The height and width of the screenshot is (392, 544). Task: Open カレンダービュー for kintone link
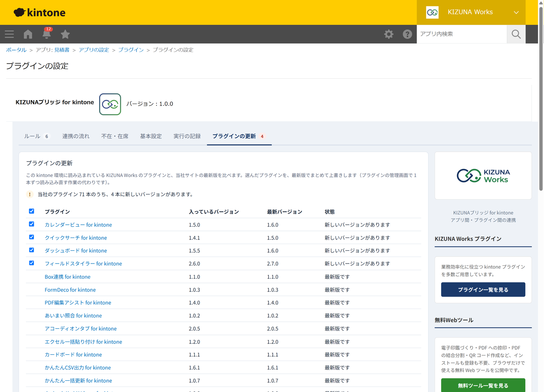pos(78,225)
